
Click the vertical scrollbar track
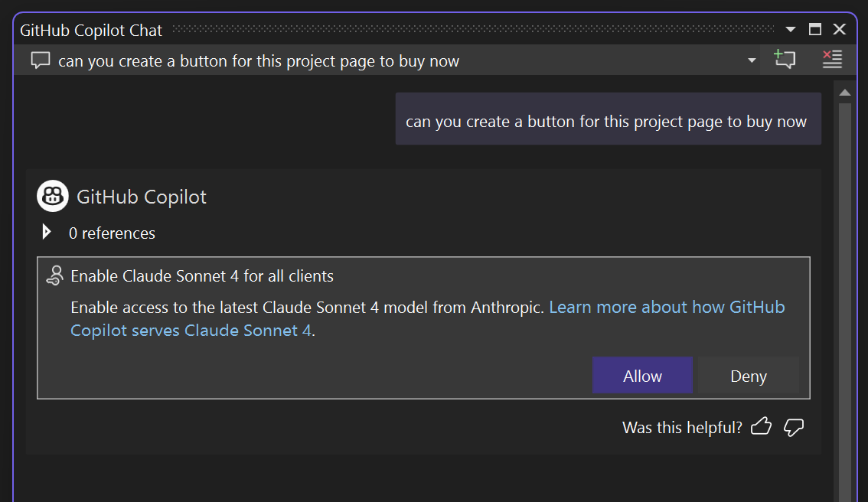845,306
